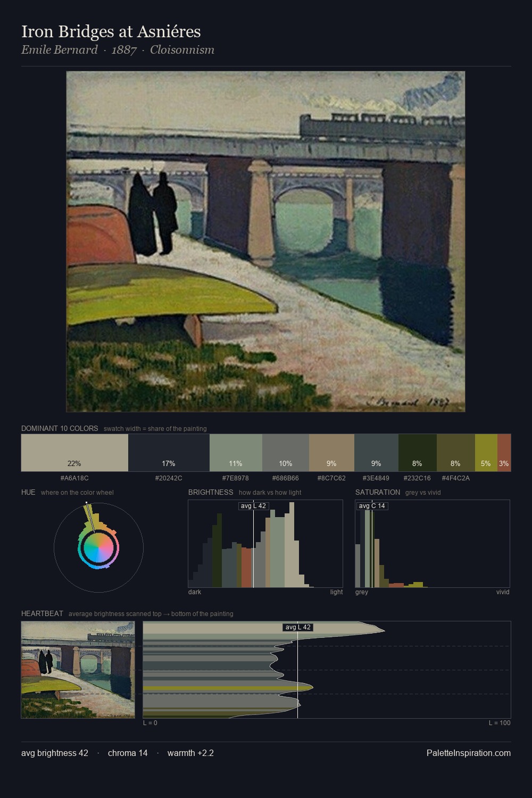The width and height of the screenshot is (532, 798).
Task: Click the 'dark' axis label under brightness
Action: 195,592
